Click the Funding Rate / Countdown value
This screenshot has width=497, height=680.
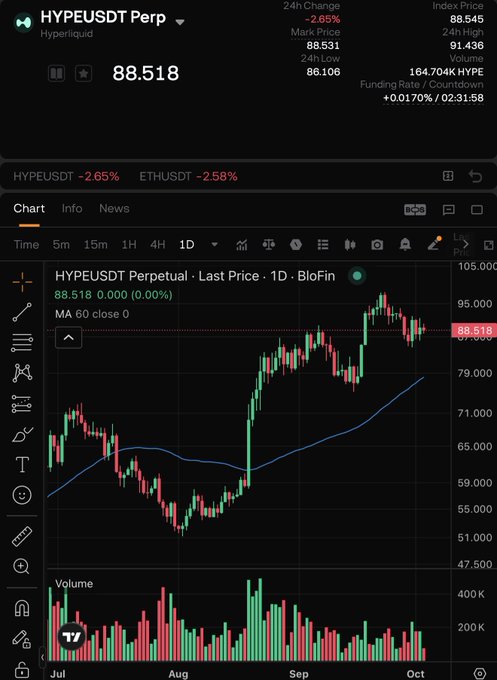(433, 98)
